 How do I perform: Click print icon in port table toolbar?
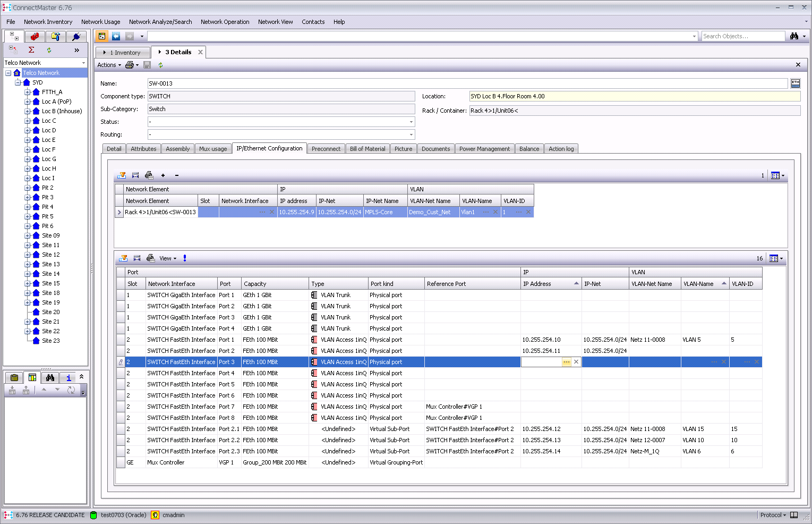click(151, 258)
